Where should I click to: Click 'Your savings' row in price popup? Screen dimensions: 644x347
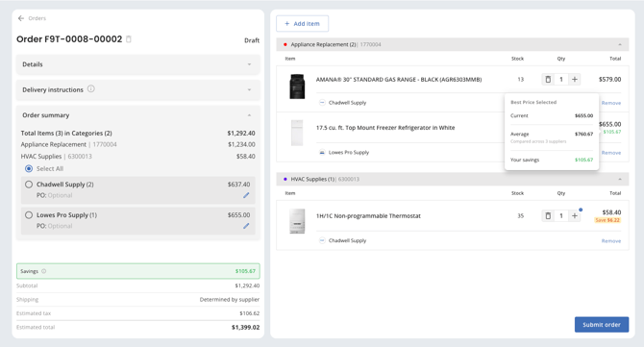click(552, 160)
